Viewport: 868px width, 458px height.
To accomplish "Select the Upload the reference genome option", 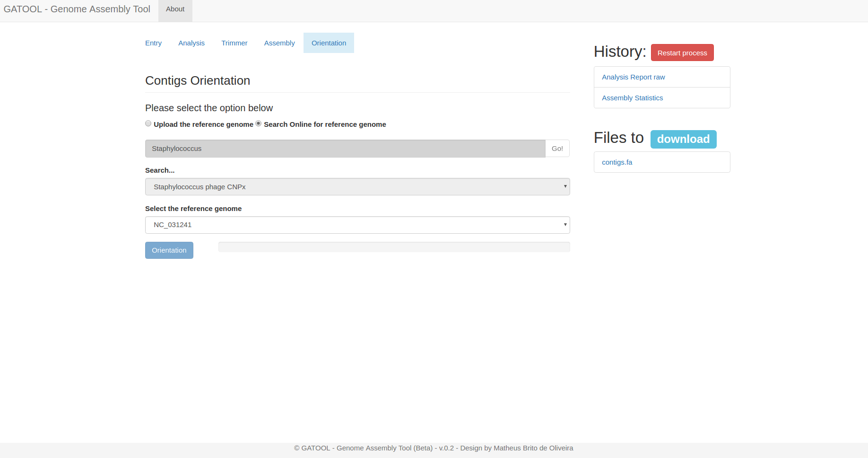I will tap(148, 123).
